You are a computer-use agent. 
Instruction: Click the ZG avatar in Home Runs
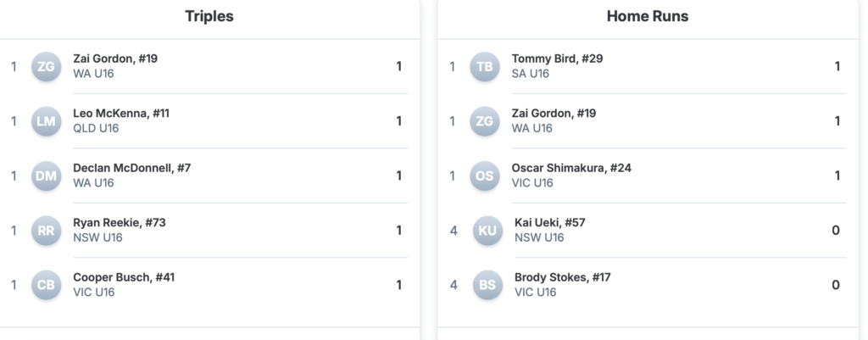(485, 121)
